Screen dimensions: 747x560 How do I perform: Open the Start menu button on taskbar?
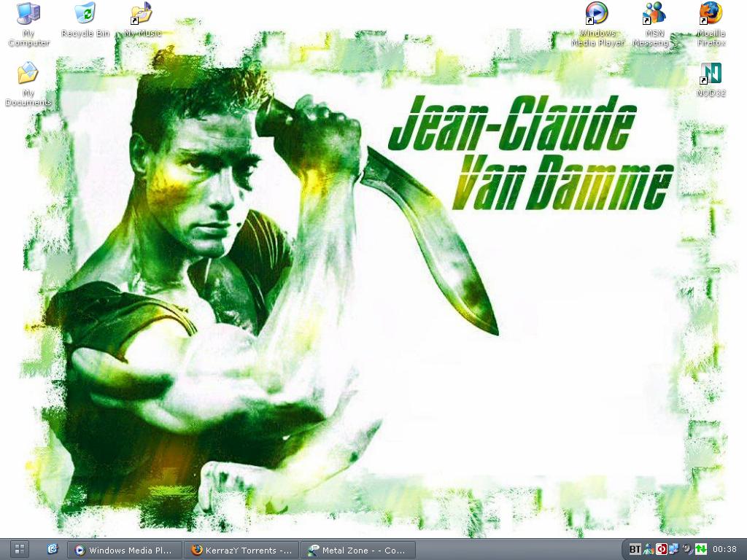click(20, 550)
